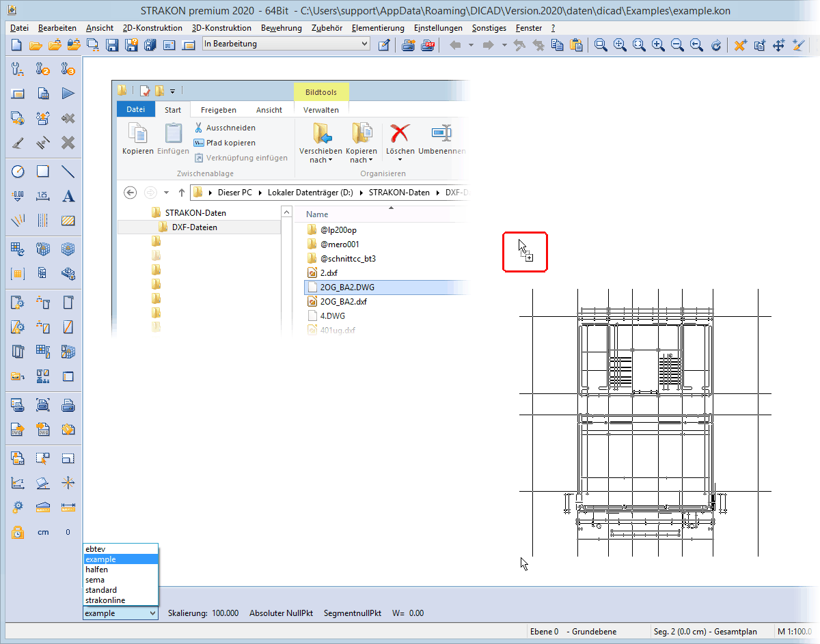
Task: Select the 'STRAKON-Daten' folder in the tree
Action: pos(195,212)
